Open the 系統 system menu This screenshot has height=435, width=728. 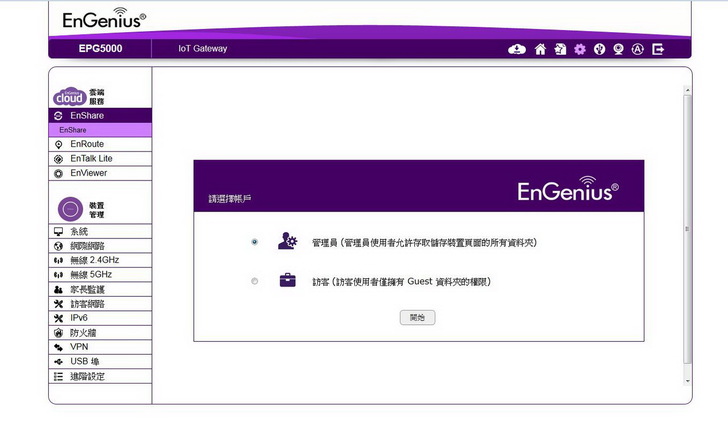point(100,231)
